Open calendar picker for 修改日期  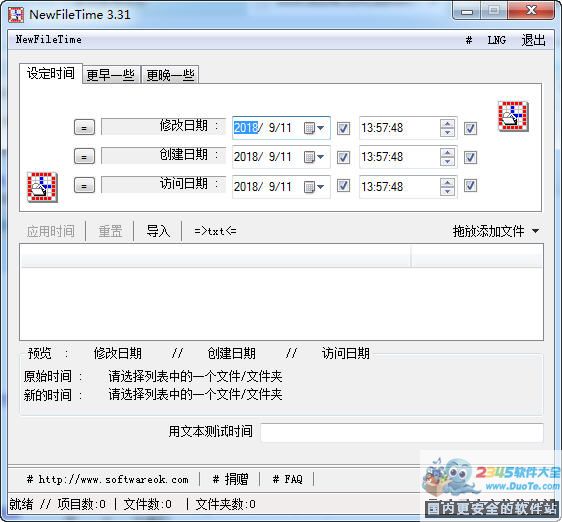point(314,128)
